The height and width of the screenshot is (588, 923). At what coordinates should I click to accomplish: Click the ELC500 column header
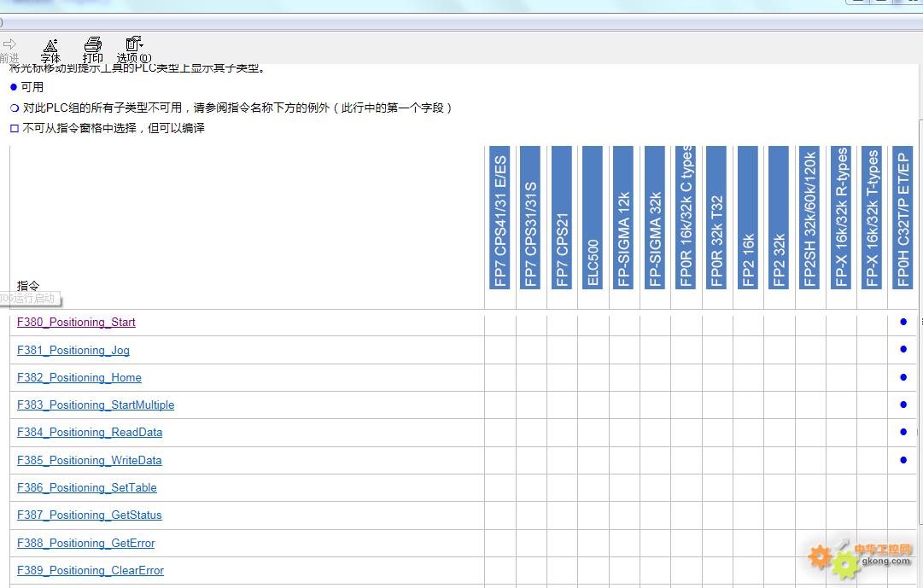click(x=593, y=218)
